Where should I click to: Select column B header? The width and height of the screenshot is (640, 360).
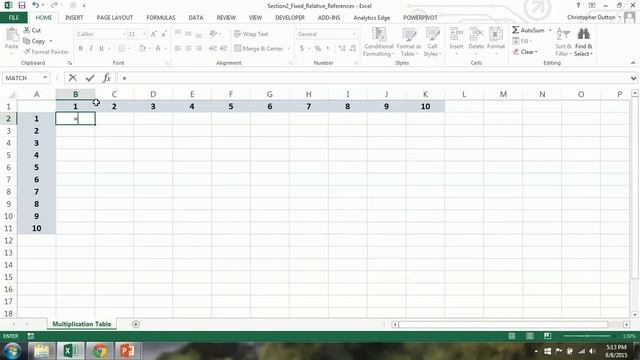point(76,94)
